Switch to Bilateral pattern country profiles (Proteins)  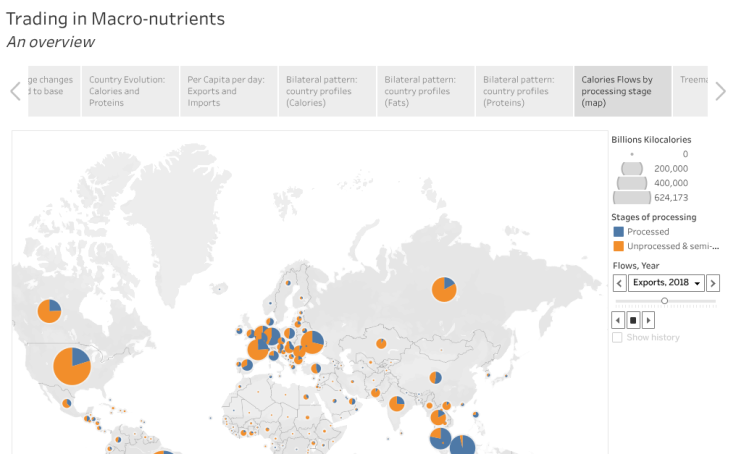click(x=524, y=91)
